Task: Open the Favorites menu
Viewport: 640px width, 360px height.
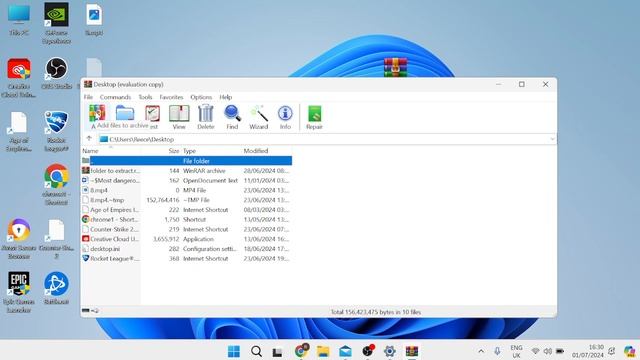Action: pyautogui.click(x=171, y=97)
